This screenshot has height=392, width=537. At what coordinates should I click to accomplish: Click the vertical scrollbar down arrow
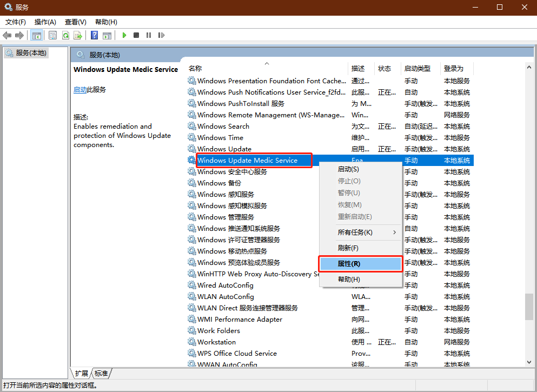pos(529,362)
